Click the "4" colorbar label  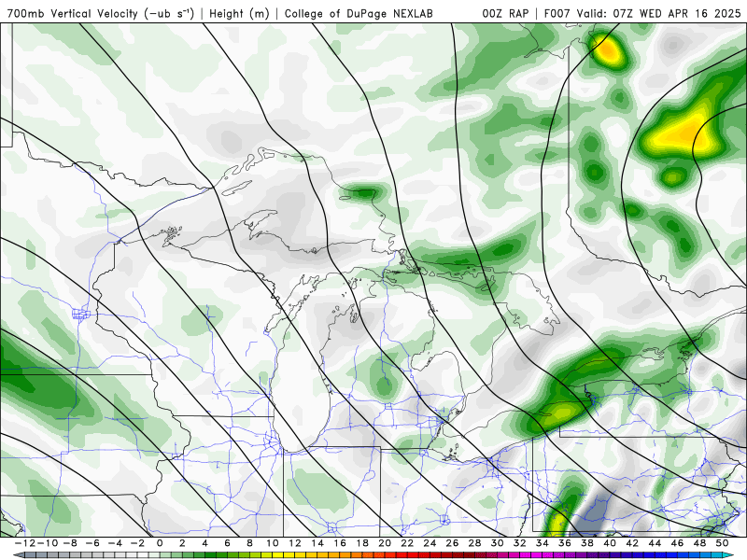pyautogui.click(x=204, y=543)
